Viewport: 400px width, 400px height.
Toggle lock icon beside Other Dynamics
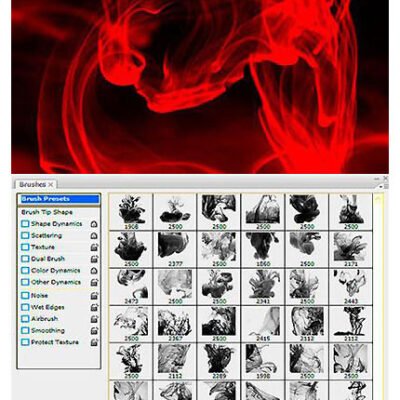(95, 282)
